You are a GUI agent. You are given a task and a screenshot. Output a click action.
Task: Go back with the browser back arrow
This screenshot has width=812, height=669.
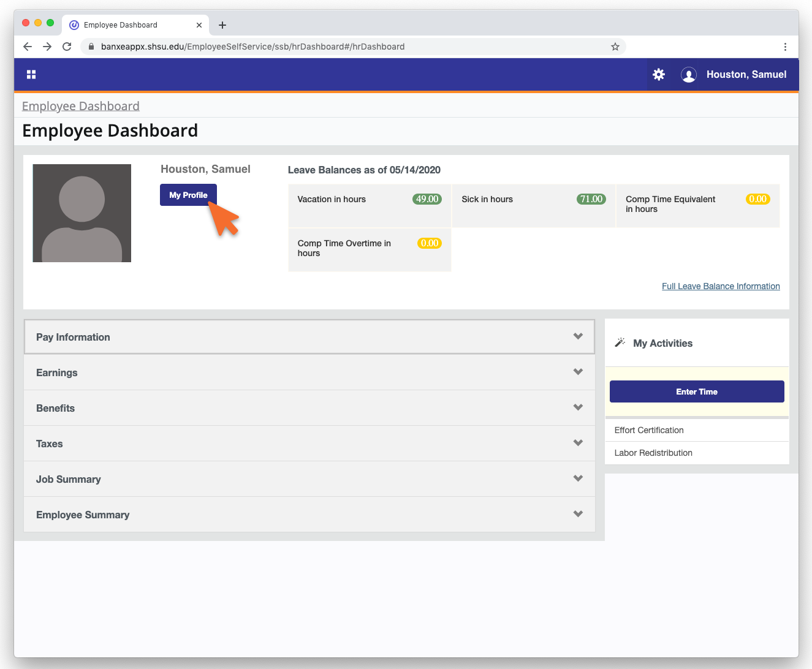click(28, 47)
